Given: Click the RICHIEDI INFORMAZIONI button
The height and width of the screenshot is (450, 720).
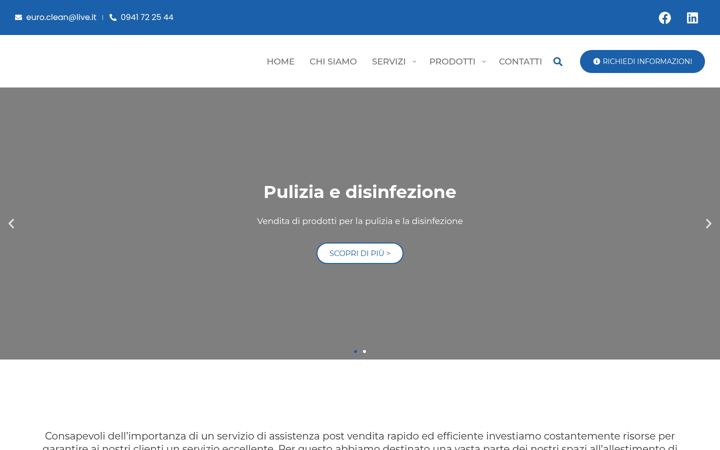Looking at the screenshot, I should (x=642, y=62).
